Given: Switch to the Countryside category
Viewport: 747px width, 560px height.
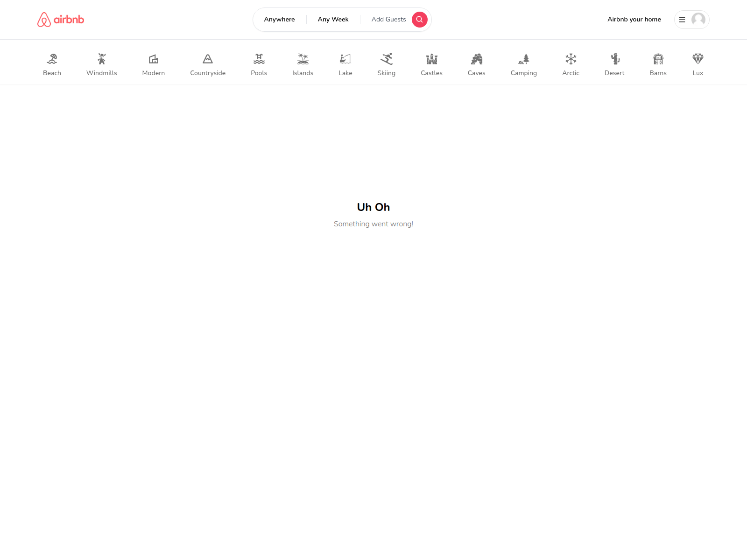Looking at the screenshot, I should (208, 64).
